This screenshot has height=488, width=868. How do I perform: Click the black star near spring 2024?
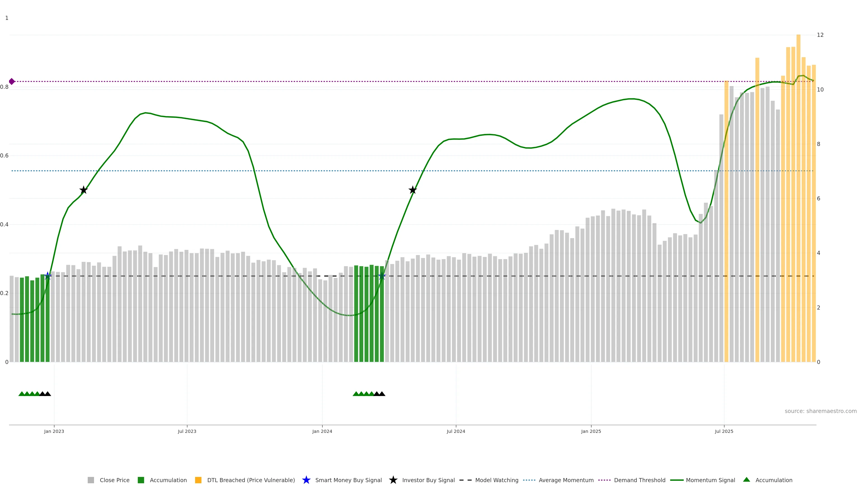click(x=413, y=190)
